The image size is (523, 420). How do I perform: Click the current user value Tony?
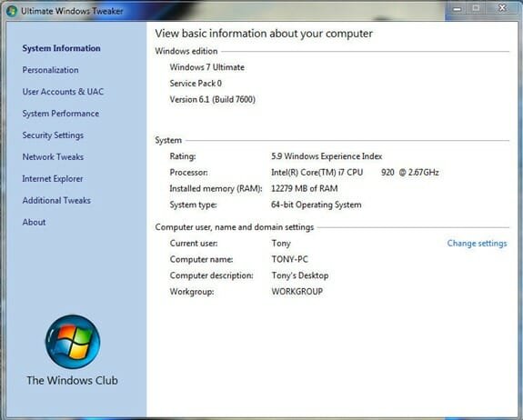(281, 244)
